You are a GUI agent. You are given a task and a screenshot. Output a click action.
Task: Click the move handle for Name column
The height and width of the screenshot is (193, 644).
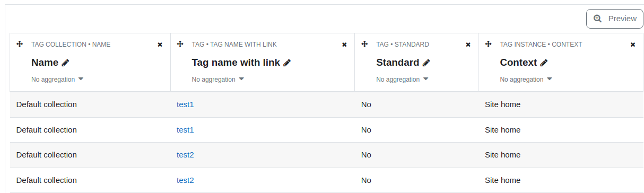pos(20,44)
